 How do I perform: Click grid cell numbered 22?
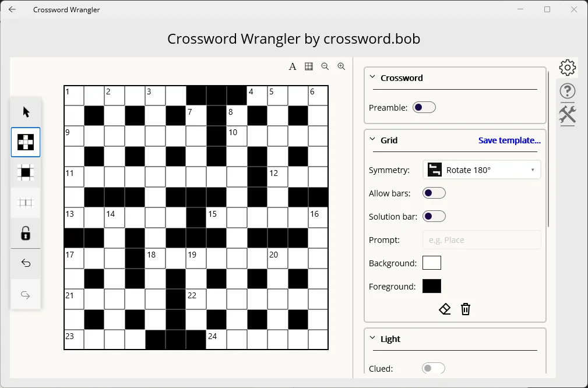[196, 299]
